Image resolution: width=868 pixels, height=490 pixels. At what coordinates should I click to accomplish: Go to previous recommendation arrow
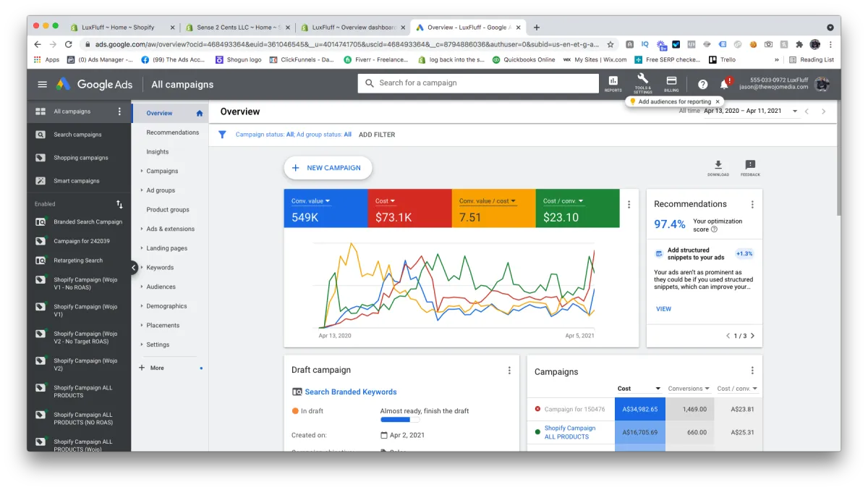point(728,336)
